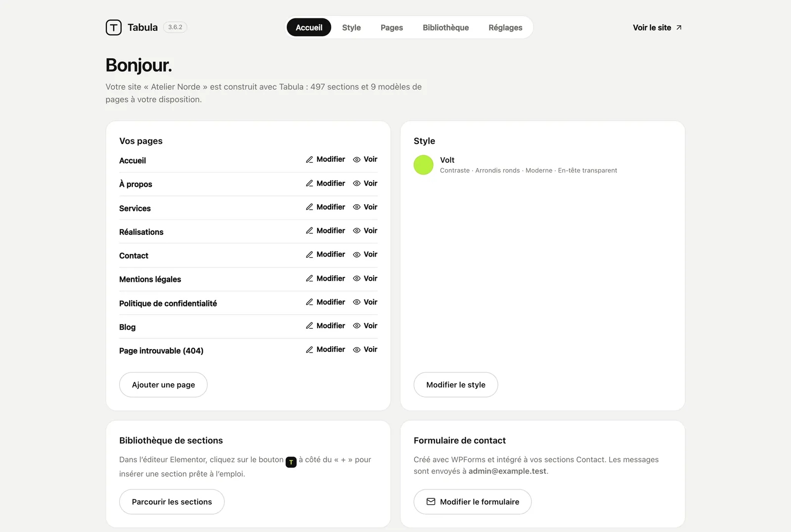Viewport: 791px width, 532px height.
Task: Click the eye icon in the Services row
Action: click(356, 207)
